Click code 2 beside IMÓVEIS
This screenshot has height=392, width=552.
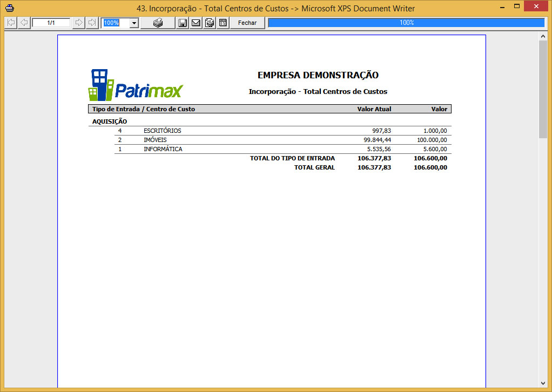(x=120, y=140)
